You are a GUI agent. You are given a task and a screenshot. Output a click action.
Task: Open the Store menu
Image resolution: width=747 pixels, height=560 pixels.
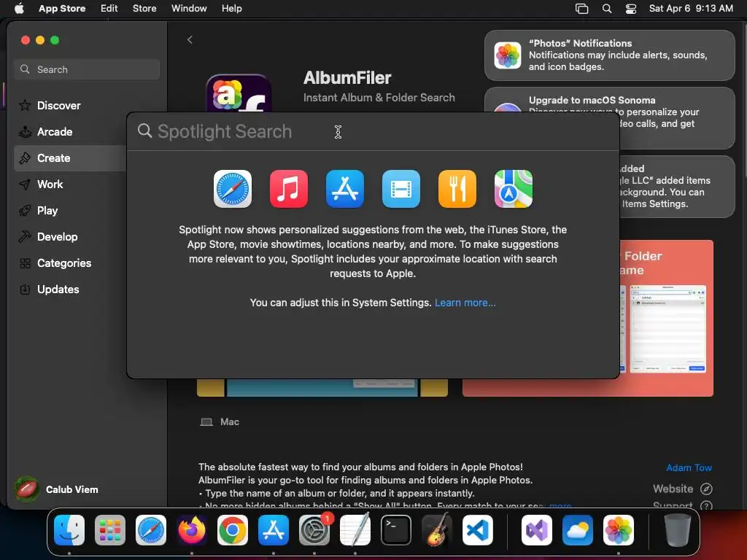[144, 9]
